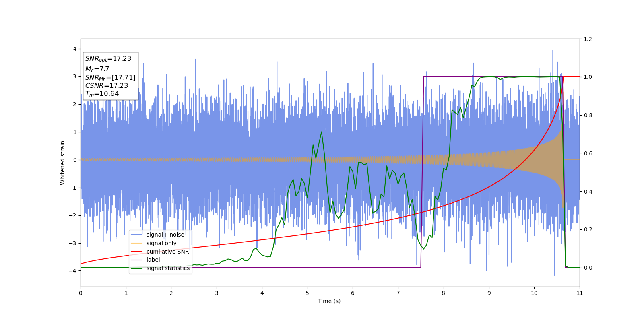Click x-axis tick label 0

pos(80,293)
